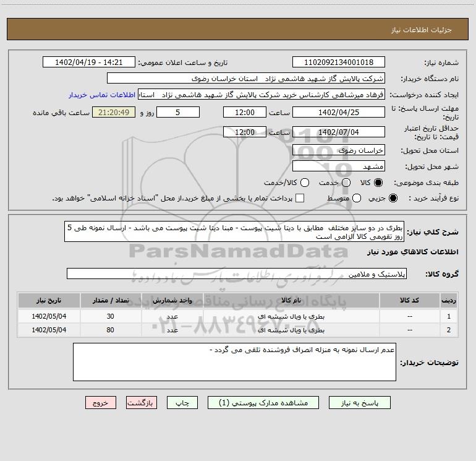Click the بازگشت back button

142,402
